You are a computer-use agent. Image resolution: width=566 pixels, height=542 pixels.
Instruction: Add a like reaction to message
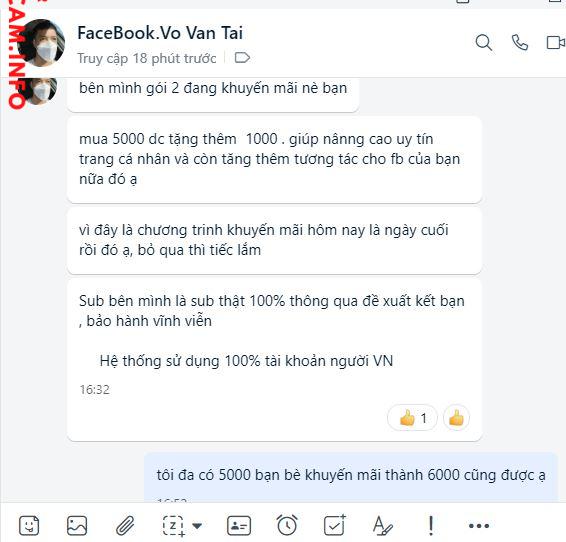coord(456,418)
